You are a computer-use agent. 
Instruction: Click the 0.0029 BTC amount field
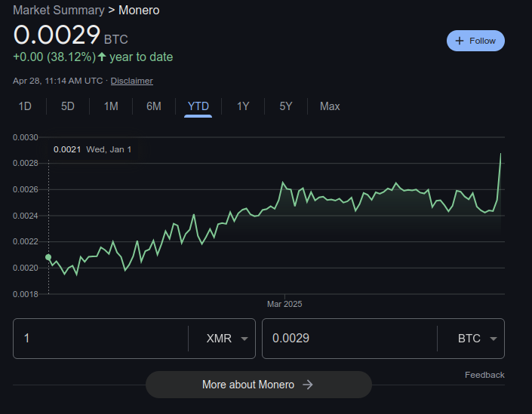pyautogui.click(x=349, y=339)
